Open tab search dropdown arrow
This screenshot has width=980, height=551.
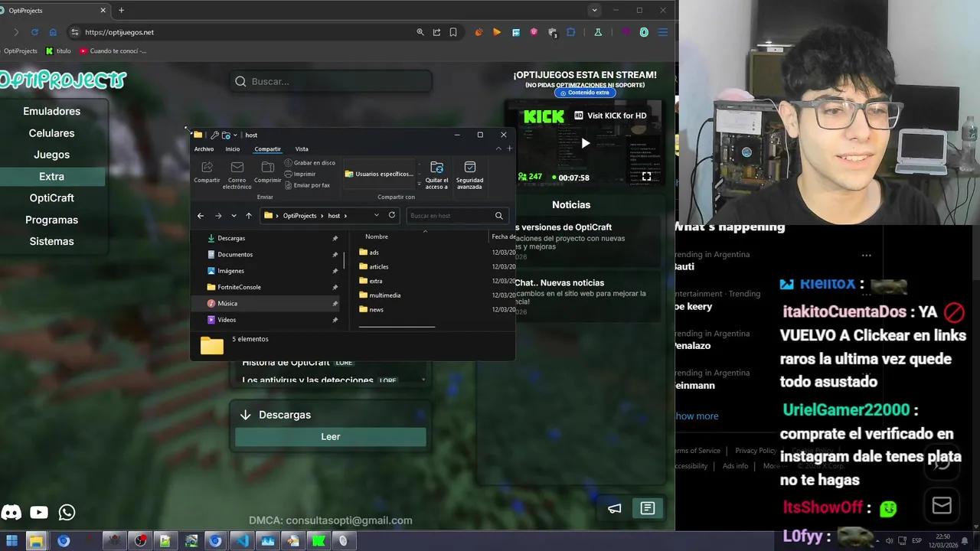[594, 11]
